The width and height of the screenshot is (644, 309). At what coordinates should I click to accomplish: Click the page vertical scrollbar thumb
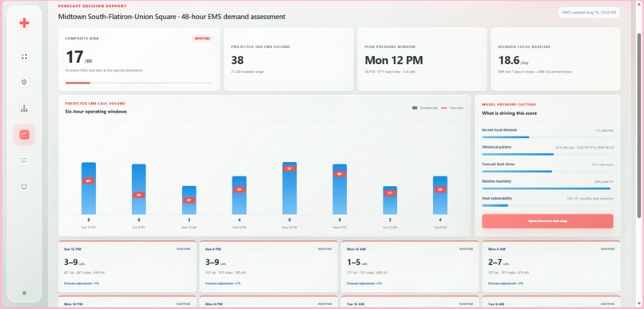[x=639, y=125]
